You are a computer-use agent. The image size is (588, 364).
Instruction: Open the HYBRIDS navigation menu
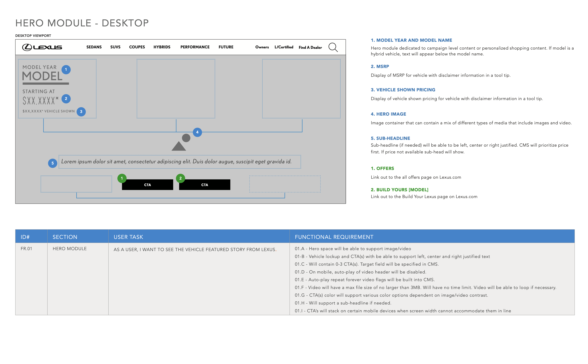(x=162, y=47)
